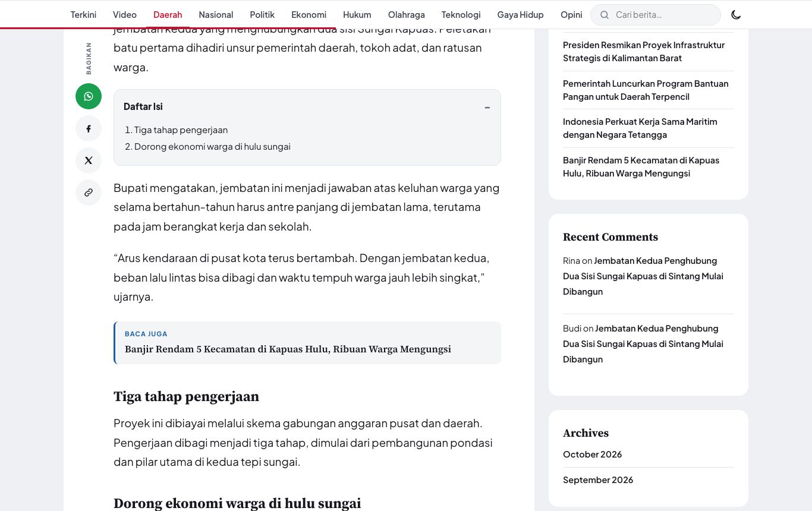Image resolution: width=812 pixels, height=511 pixels.
Task: Collapse the Daftar Isi box
Action: pos(487,107)
